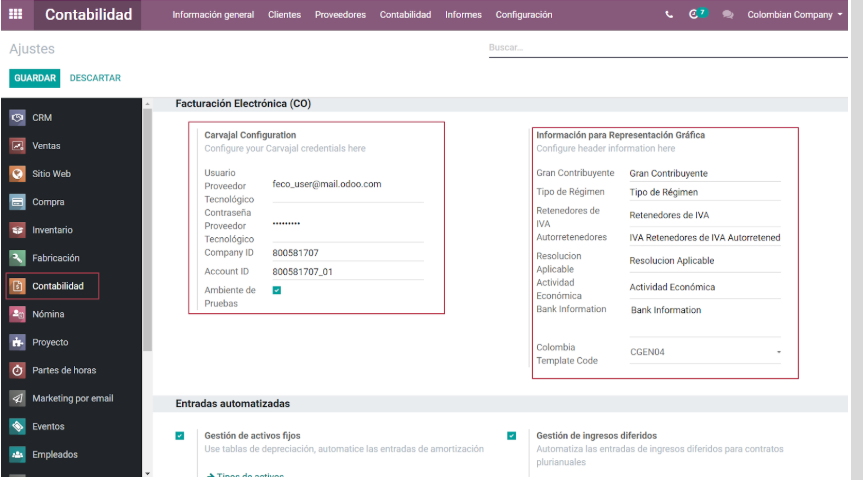863x480 pixels.
Task: Click the Buscar search field
Action: click(668, 47)
